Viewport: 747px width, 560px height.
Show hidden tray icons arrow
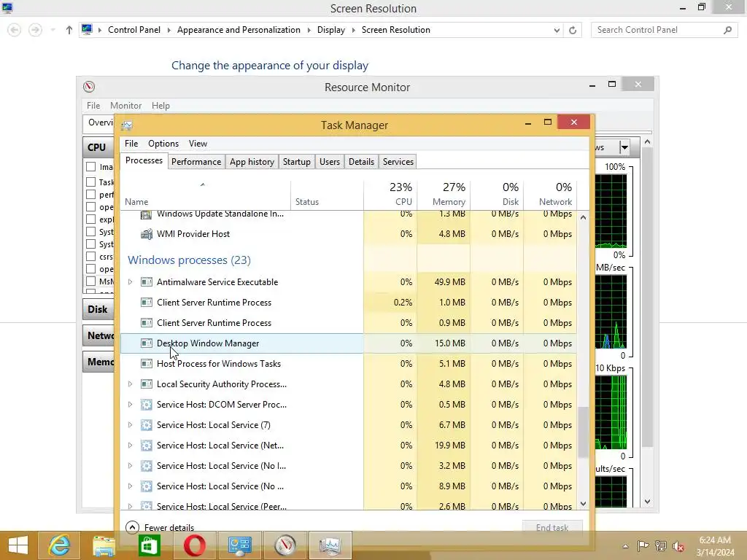coord(625,546)
